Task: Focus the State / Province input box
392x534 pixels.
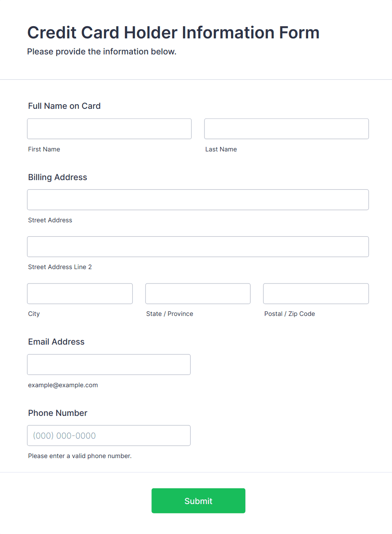Action: click(x=198, y=294)
